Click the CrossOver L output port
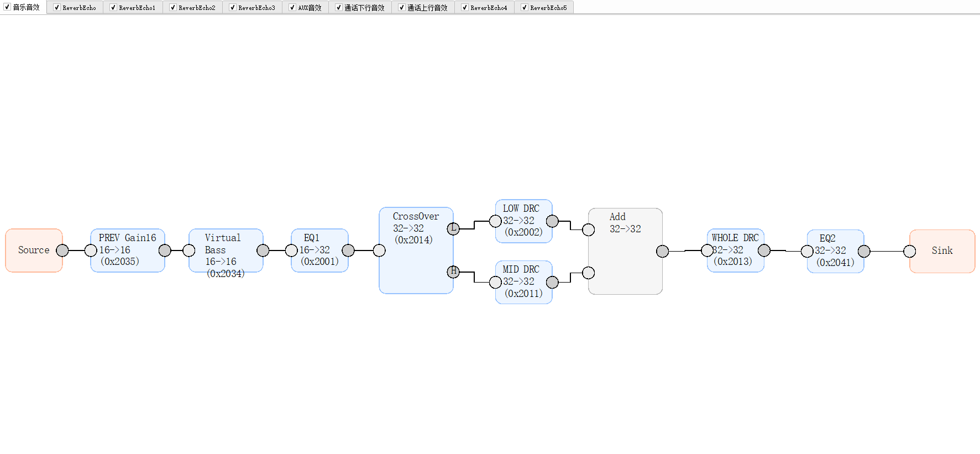980x454 pixels. coord(453,228)
